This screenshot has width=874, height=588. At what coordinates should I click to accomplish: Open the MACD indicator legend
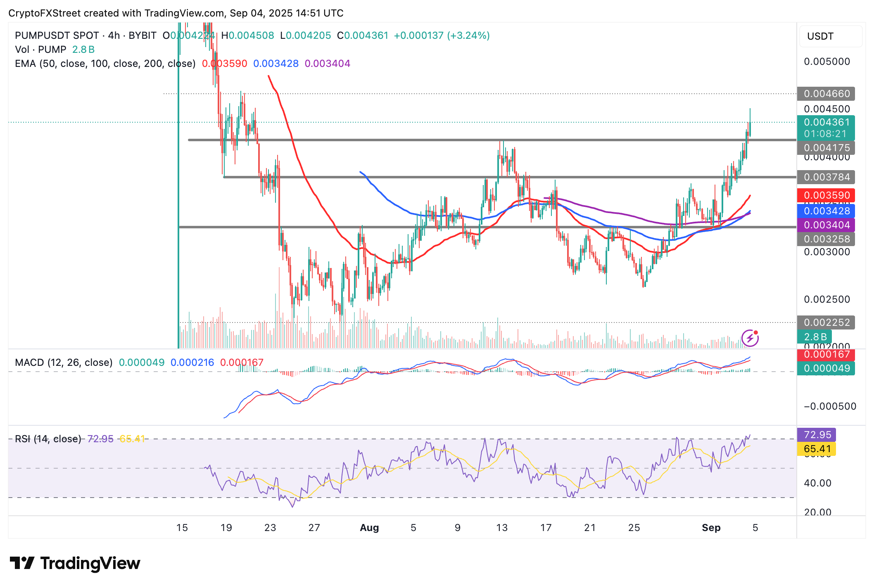point(64,363)
